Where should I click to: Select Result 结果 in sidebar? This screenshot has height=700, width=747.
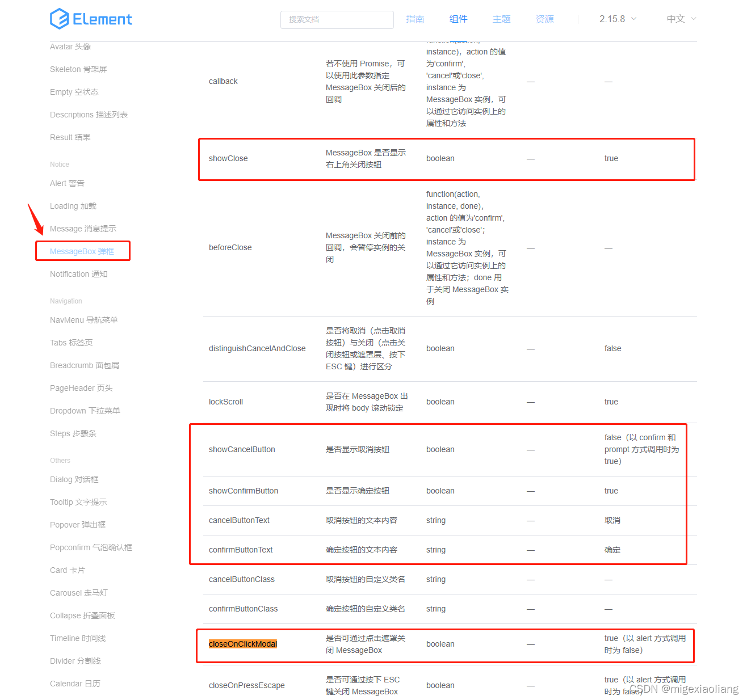[x=70, y=137]
